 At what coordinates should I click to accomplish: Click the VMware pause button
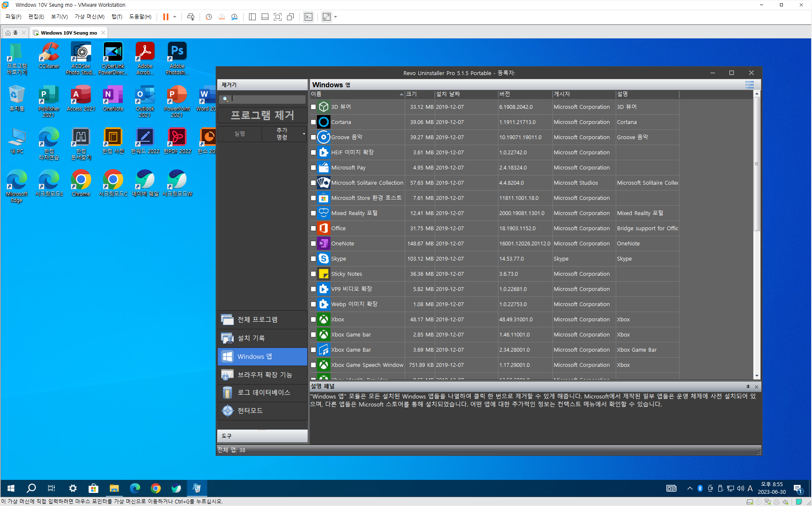pos(166,17)
